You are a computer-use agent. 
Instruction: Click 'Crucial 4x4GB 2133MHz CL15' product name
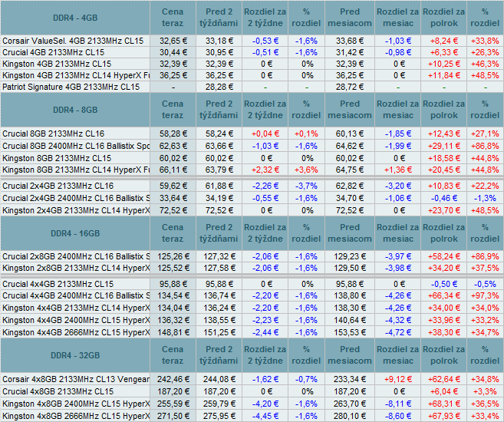click(58, 284)
